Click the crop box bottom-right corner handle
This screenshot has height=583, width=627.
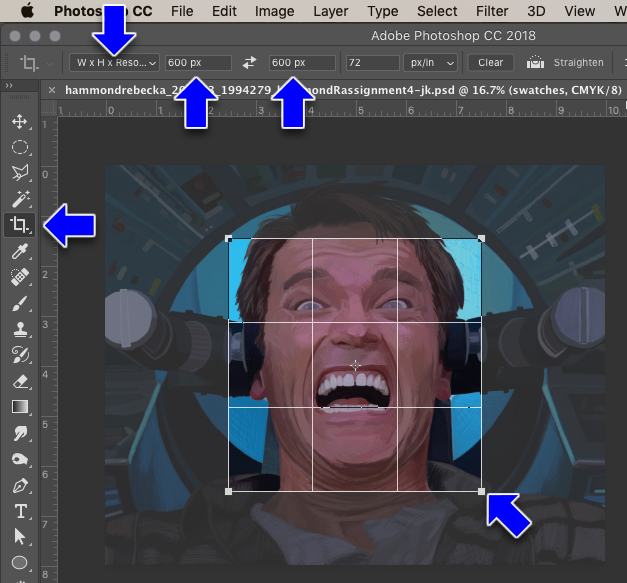click(x=481, y=491)
